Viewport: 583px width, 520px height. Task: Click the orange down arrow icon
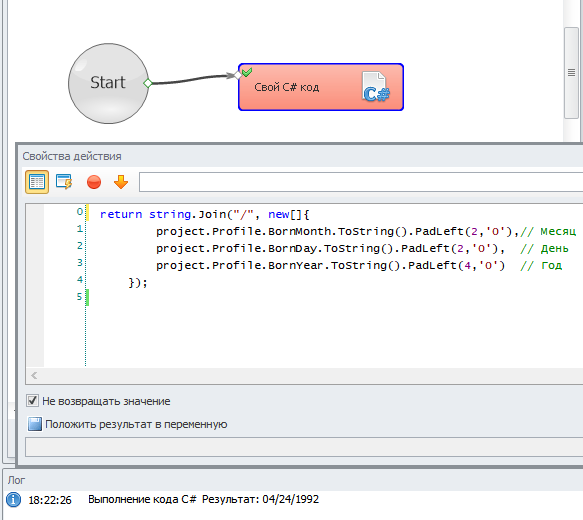click(121, 182)
